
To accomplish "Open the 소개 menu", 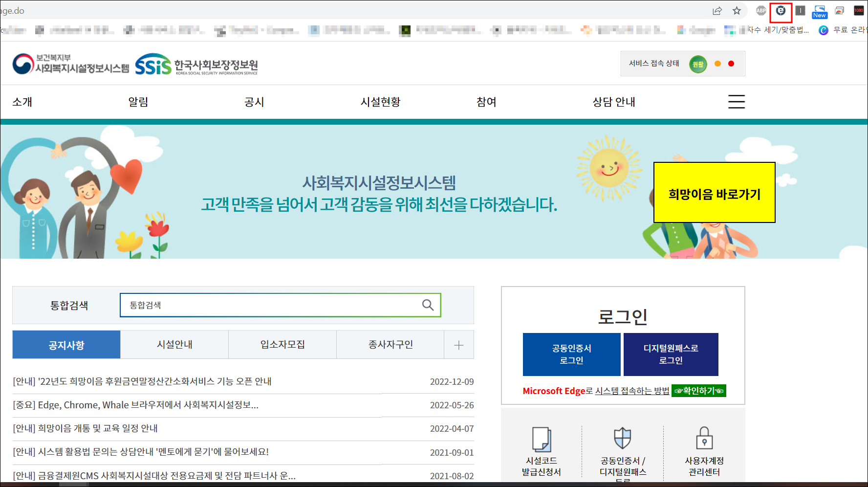I will [x=22, y=102].
